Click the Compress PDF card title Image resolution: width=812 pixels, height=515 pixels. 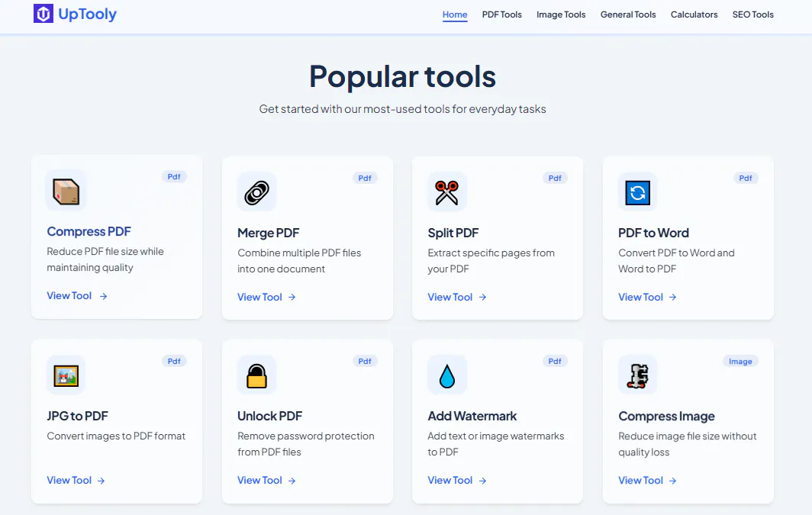coord(89,231)
